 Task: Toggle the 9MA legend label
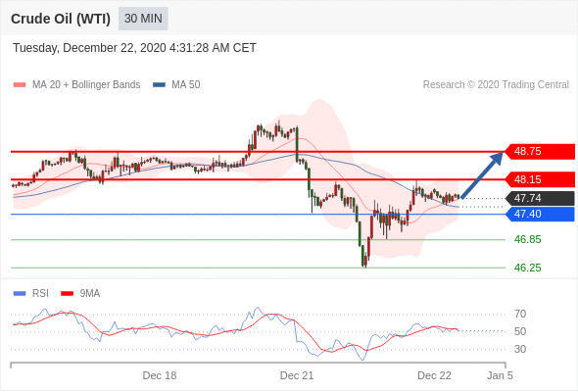(x=90, y=294)
